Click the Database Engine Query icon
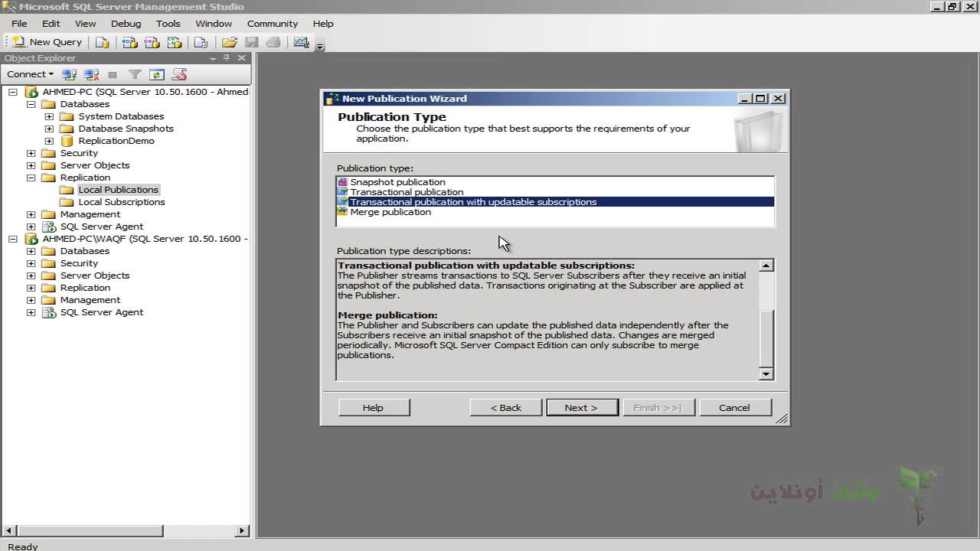Screen dimensions: 980x551 (102, 42)
